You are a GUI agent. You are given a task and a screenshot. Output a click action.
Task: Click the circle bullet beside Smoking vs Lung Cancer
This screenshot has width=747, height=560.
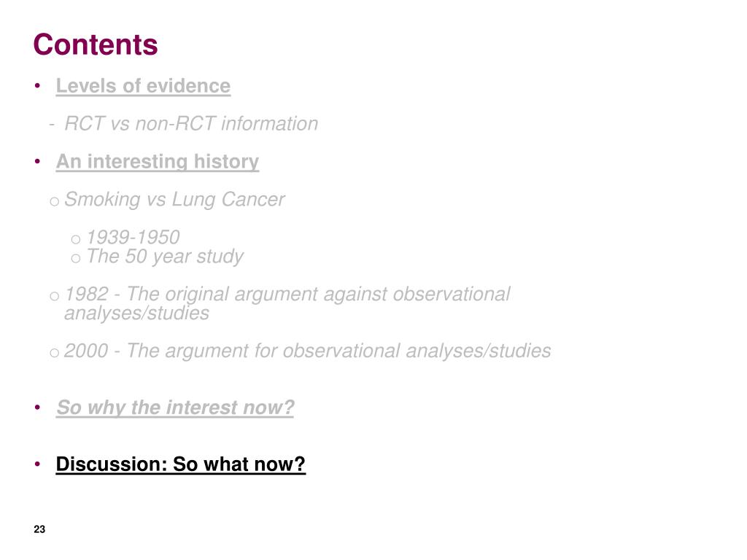54,202
